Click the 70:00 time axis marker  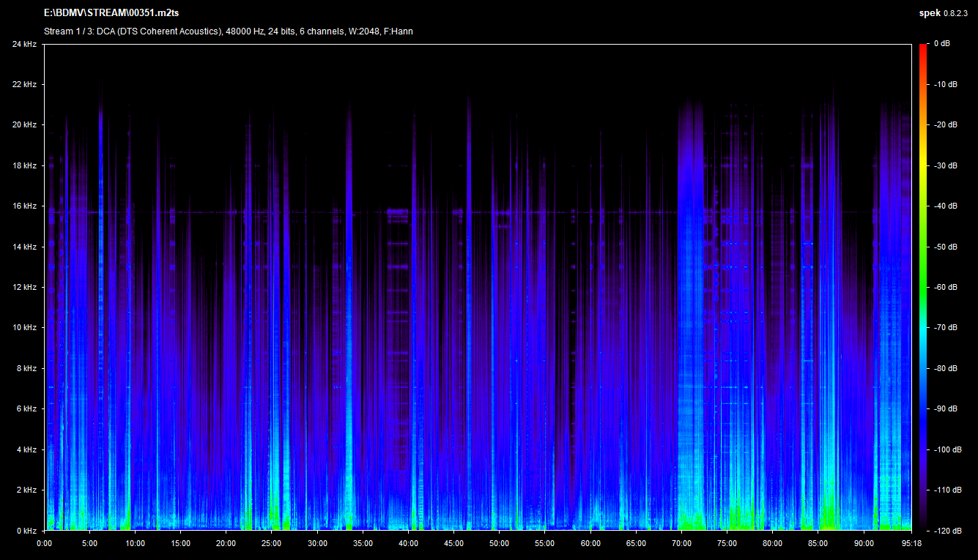click(681, 543)
